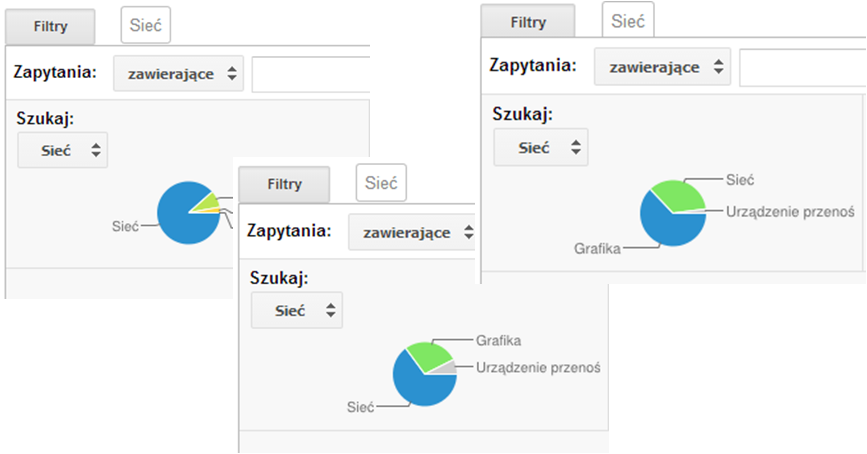Open the Szukaj Sieć dropdown in the top-left panel
Viewport: 867px width, 454px height.
point(62,150)
